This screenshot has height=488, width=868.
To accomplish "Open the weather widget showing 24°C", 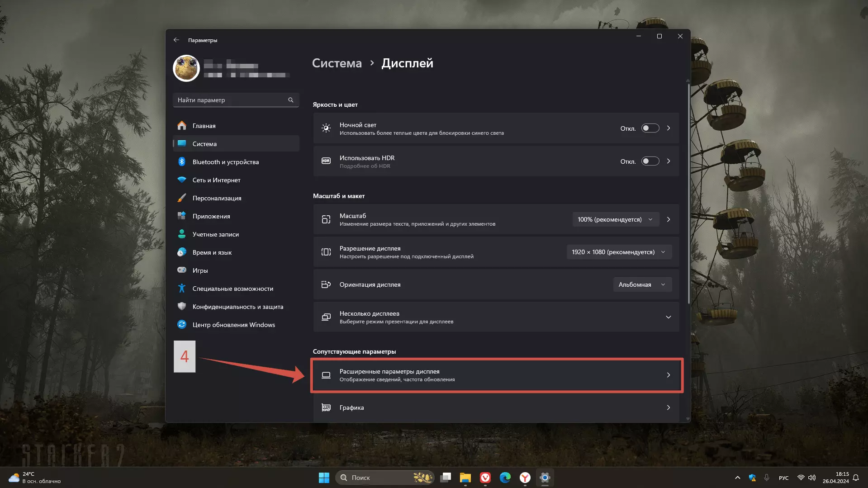I will [35, 478].
